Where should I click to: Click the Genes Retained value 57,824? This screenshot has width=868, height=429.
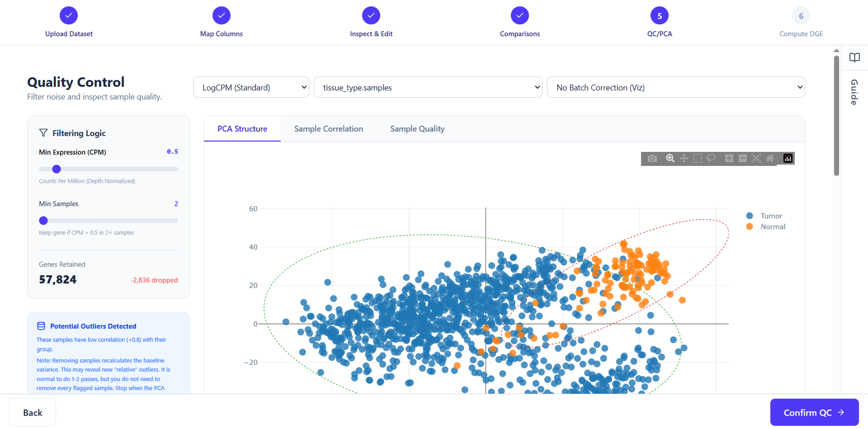tap(58, 280)
